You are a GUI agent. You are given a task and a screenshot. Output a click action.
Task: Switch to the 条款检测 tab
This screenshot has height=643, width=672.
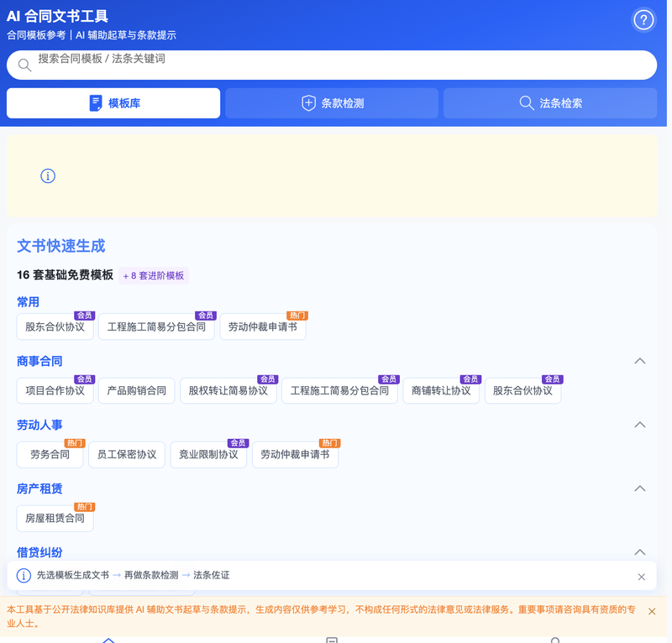click(x=332, y=103)
